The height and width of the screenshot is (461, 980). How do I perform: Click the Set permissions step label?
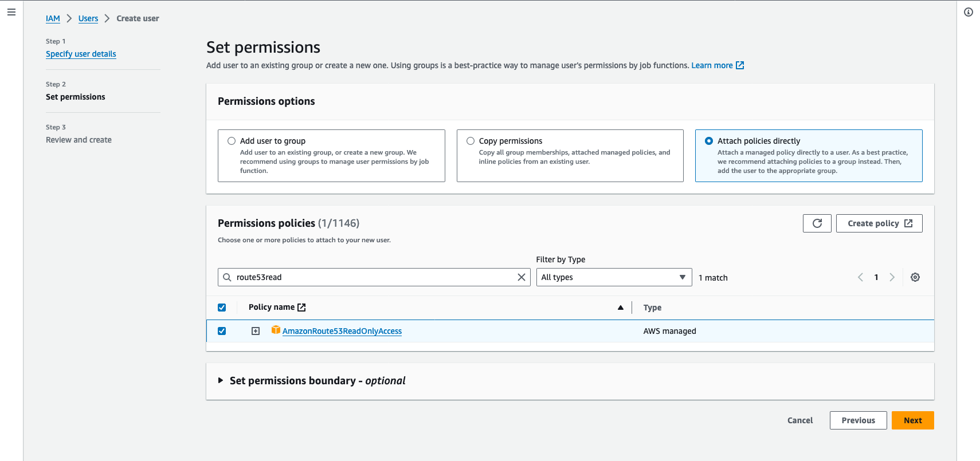tap(76, 97)
